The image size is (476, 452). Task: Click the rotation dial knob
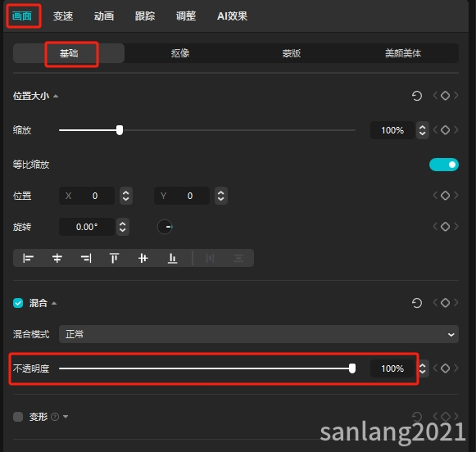tap(165, 227)
